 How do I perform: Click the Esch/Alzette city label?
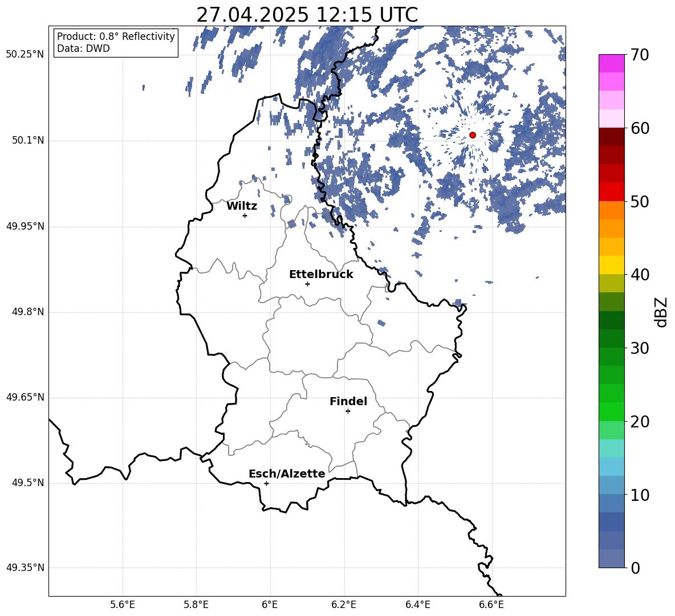click(x=287, y=474)
